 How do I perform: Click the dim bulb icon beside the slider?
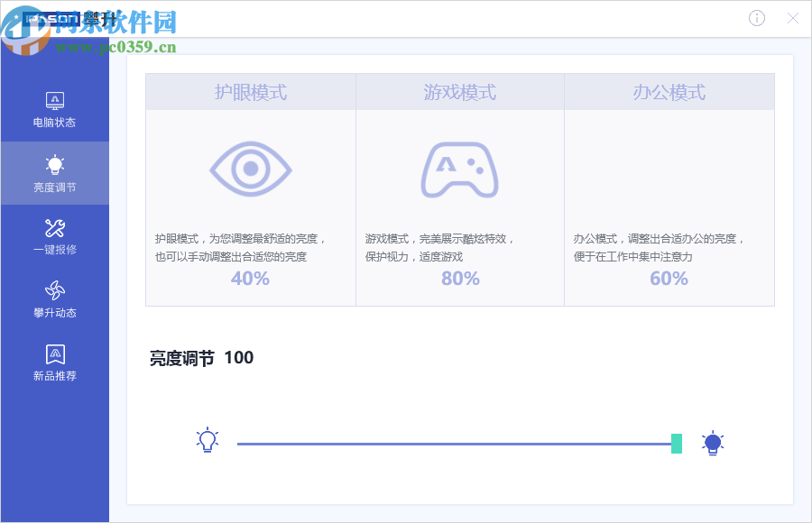pyautogui.click(x=208, y=443)
